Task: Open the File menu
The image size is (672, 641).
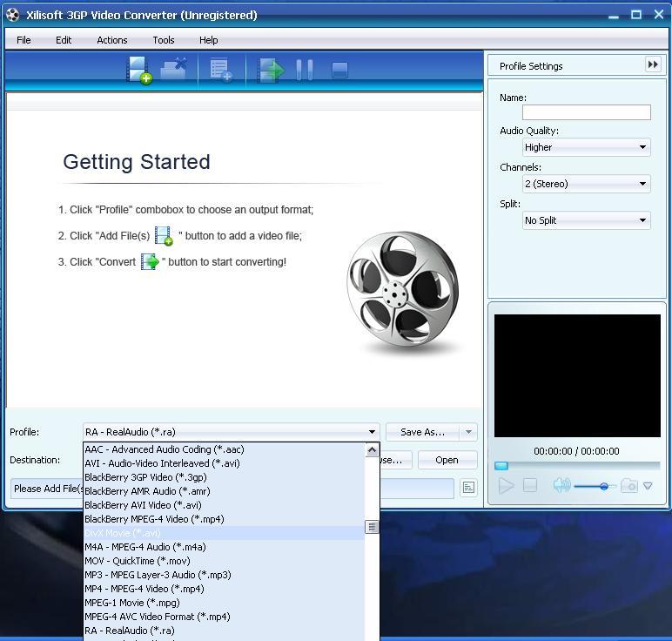Action: 24,40
